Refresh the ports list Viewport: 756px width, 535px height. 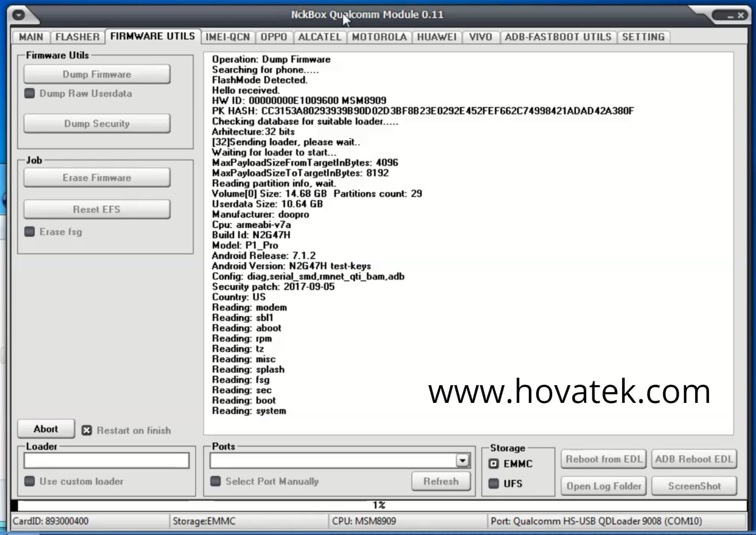441,481
